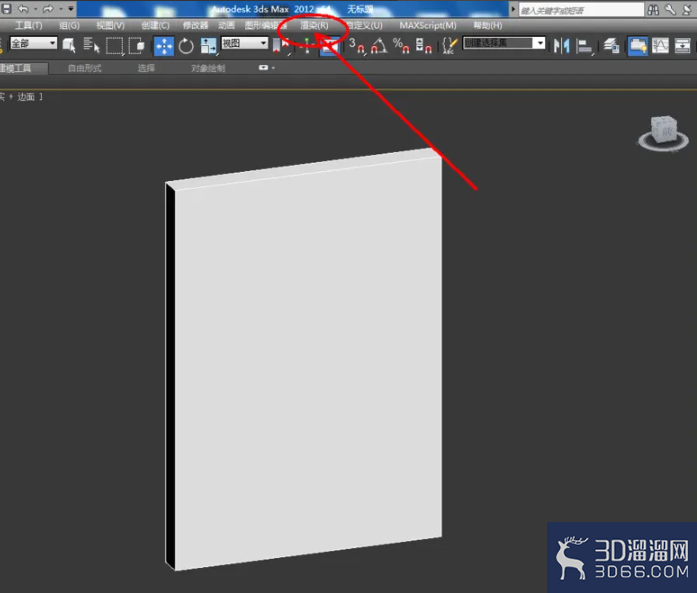Open the 动画 menu

click(x=226, y=25)
